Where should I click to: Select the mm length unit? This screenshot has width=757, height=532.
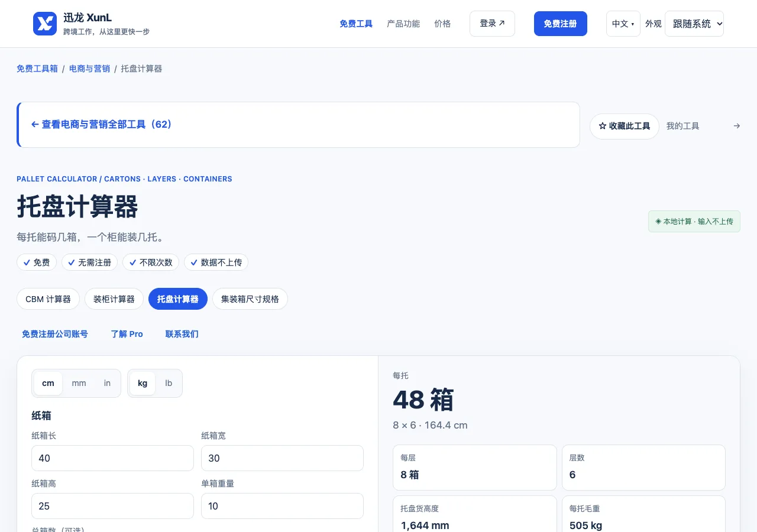pyautogui.click(x=79, y=383)
